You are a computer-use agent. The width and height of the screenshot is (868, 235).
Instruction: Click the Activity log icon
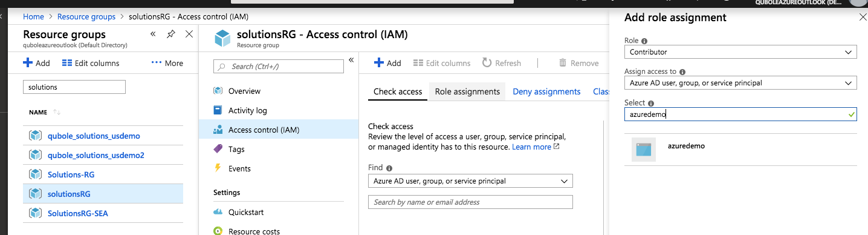(x=218, y=110)
